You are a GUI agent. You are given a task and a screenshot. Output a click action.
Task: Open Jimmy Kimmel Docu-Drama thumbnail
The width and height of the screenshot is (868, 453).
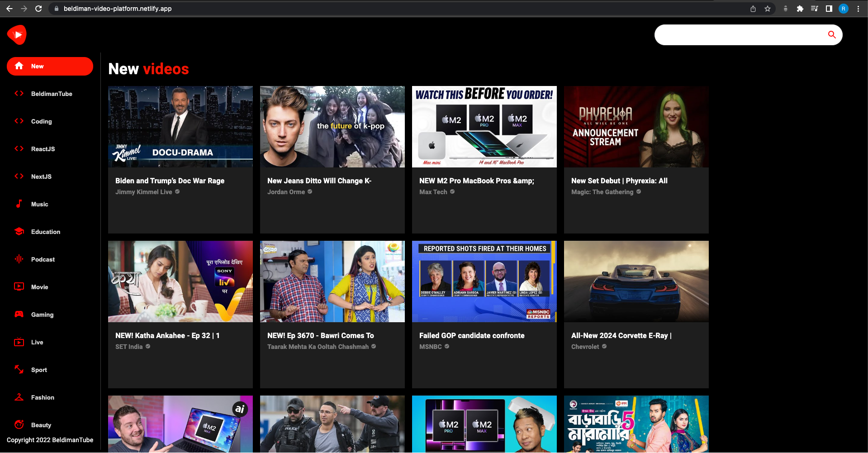[x=180, y=127]
